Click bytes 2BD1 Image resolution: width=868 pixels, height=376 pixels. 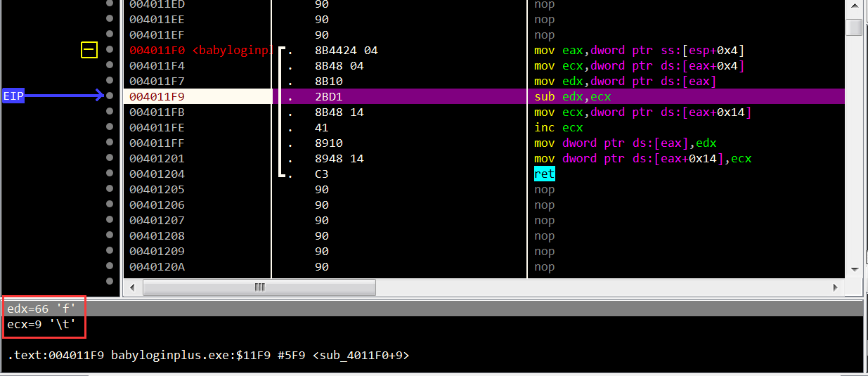pos(328,97)
